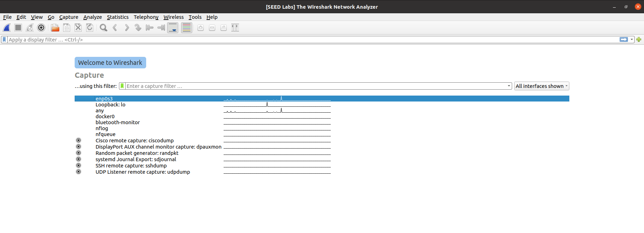This screenshot has height=233, width=644.
Task: Start capturing packets with the shark fin icon
Action: [7, 28]
